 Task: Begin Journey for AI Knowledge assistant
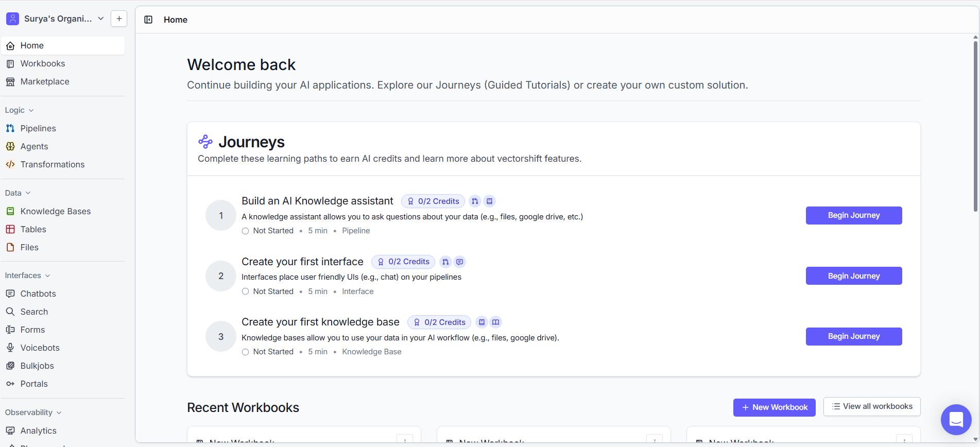(854, 215)
